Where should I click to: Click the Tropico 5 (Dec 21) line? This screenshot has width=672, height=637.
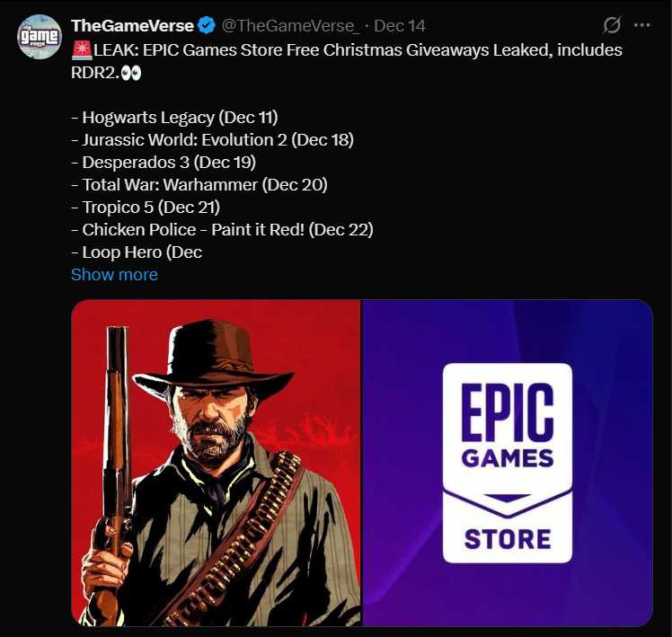click(x=146, y=207)
